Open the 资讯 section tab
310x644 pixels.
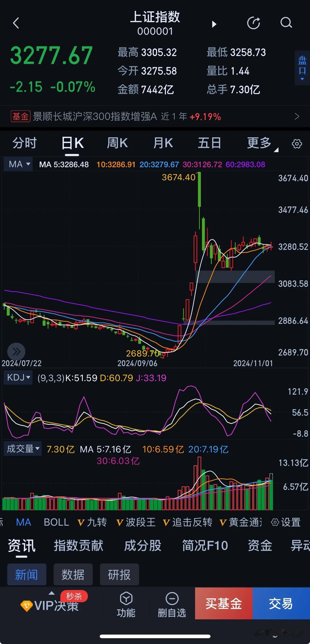point(22,546)
